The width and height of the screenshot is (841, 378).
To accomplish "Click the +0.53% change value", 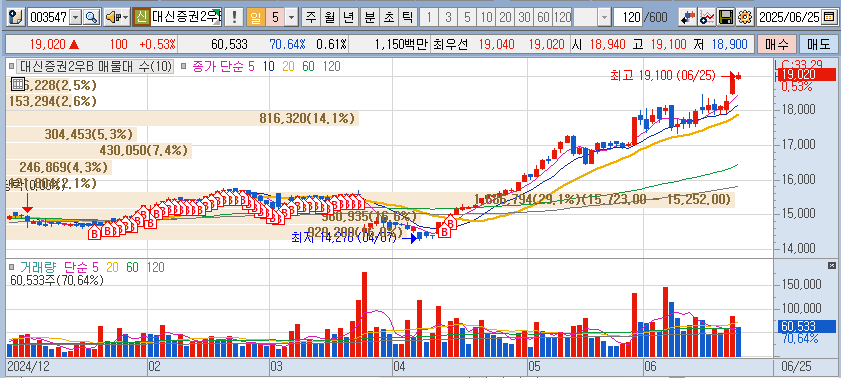I will (157, 44).
